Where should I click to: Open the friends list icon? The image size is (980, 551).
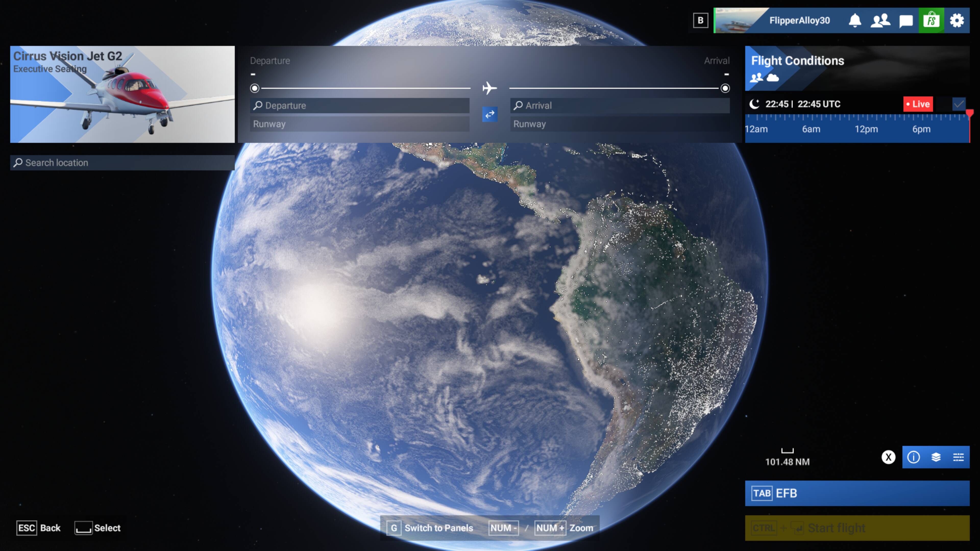tap(880, 20)
